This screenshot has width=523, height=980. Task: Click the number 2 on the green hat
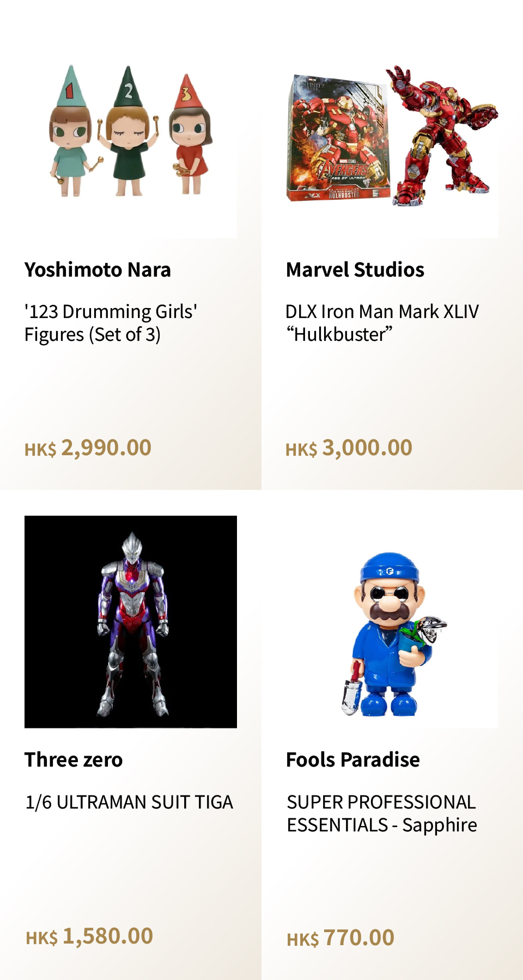pyautogui.click(x=128, y=91)
